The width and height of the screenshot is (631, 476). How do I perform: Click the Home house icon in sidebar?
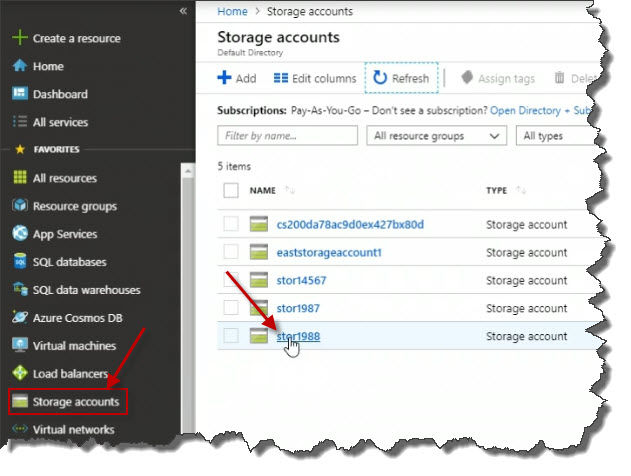coord(20,66)
